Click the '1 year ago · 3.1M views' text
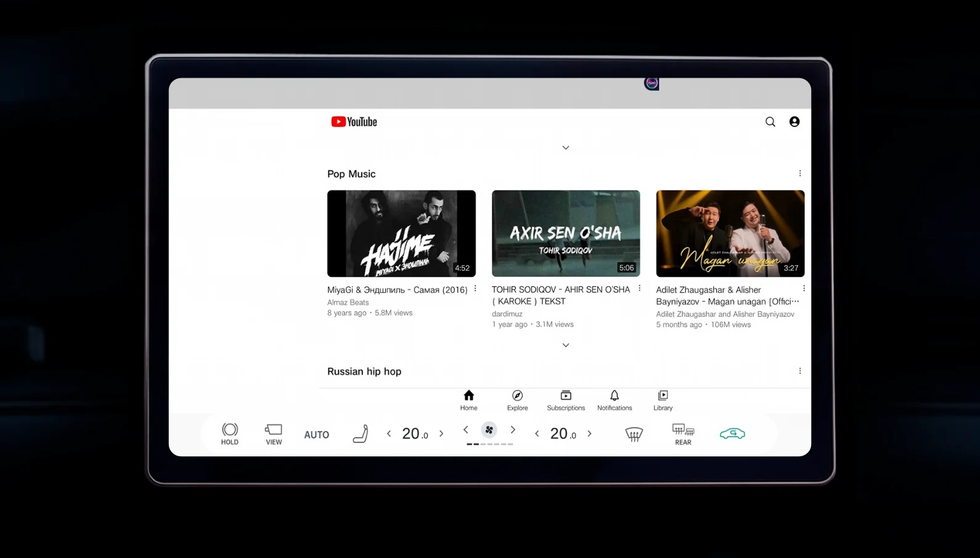The width and height of the screenshot is (980, 558). 533,324
